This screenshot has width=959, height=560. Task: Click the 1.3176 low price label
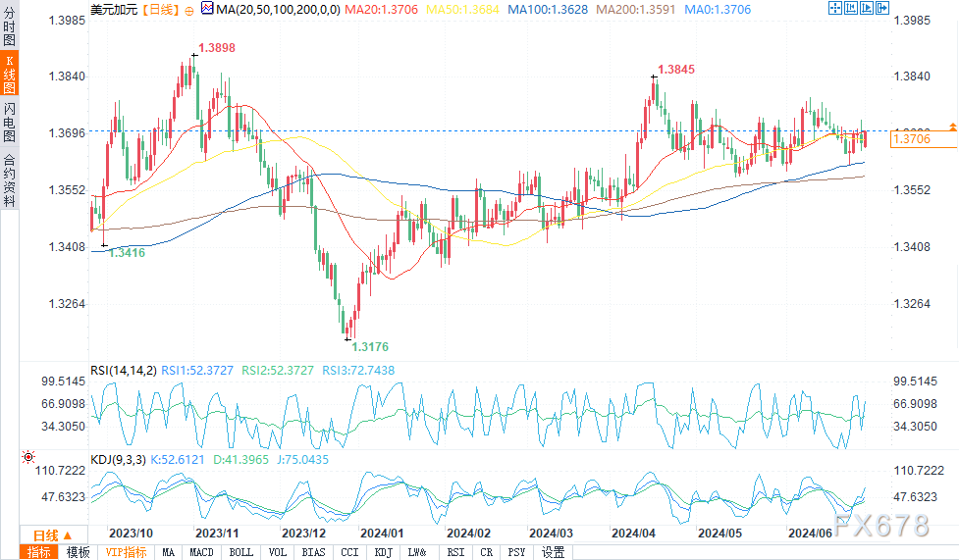[x=370, y=346]
